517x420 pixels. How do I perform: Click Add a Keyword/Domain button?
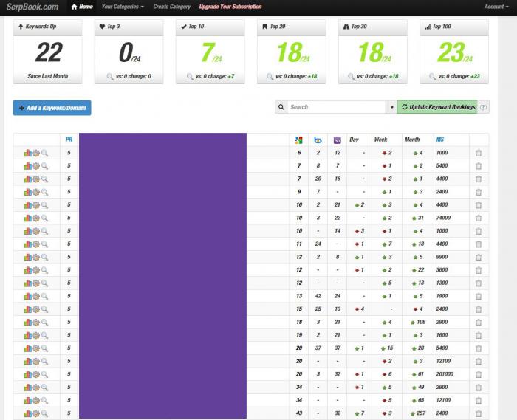tap(52, 108)
